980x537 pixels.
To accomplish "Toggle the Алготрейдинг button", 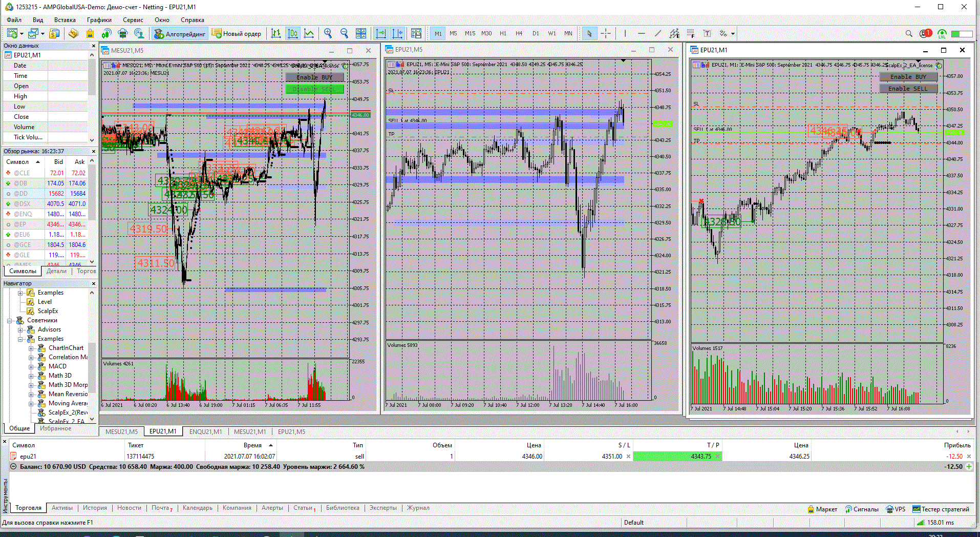I will coord(180,34).
